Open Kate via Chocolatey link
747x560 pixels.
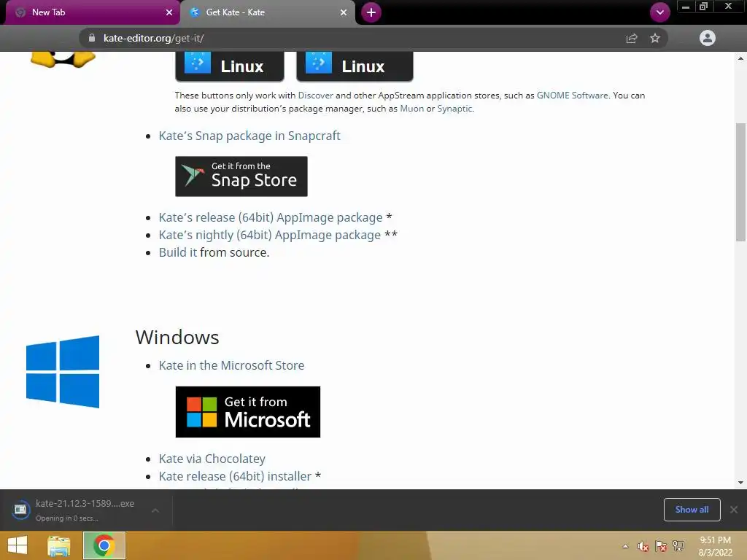coord(212,459)
